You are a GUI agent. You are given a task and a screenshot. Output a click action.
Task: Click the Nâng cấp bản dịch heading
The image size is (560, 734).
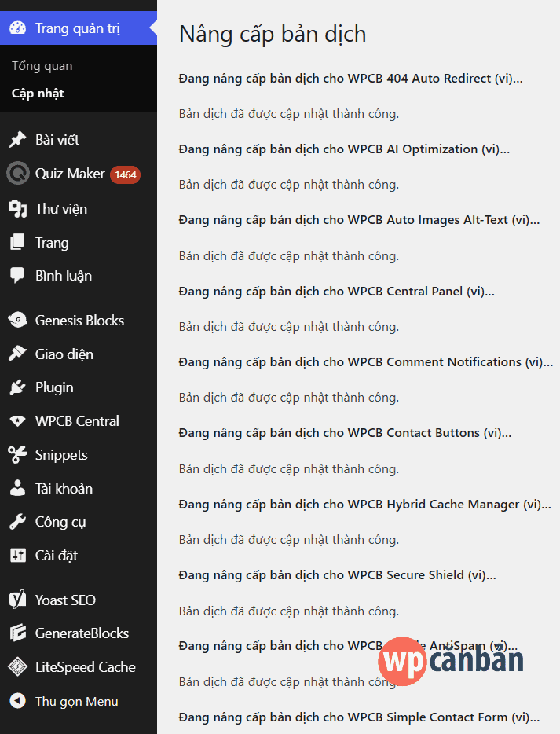click(x=273, y=35)
